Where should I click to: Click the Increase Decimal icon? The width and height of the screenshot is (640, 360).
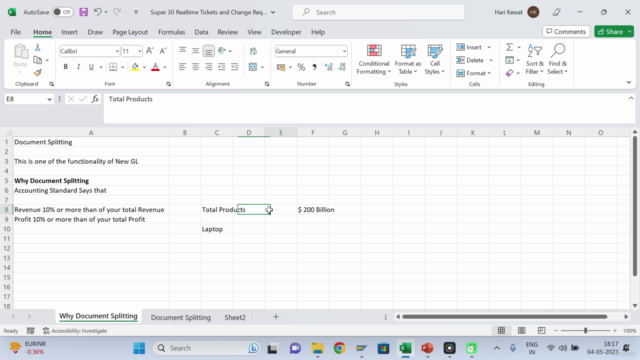329,67
